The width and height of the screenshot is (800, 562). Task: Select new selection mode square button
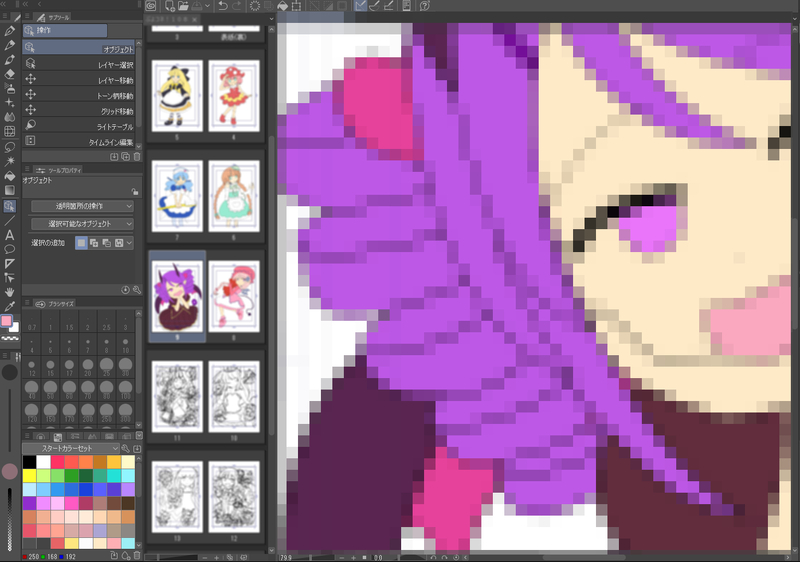(x=81, y=243)
